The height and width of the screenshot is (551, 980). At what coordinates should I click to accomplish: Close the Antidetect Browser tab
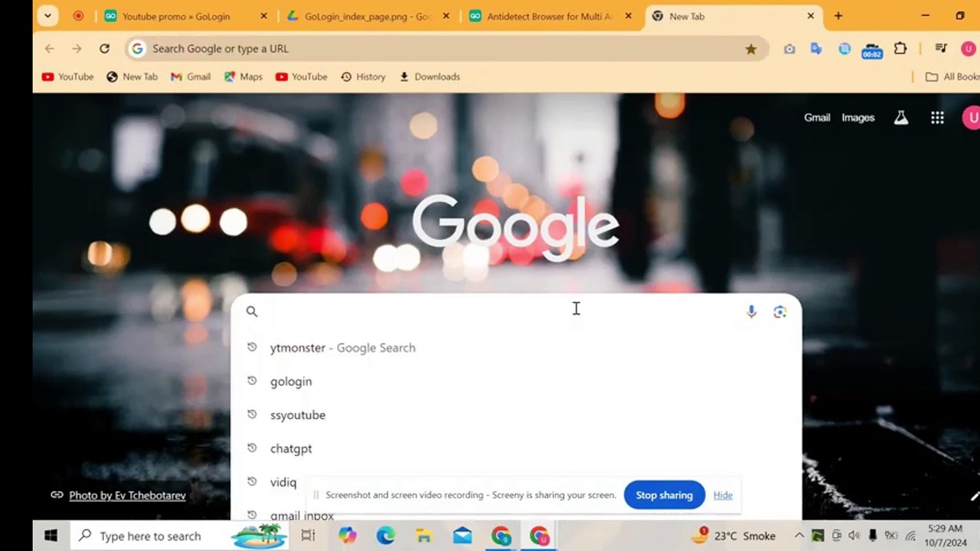pyautogui.click(x=629, y=16)
